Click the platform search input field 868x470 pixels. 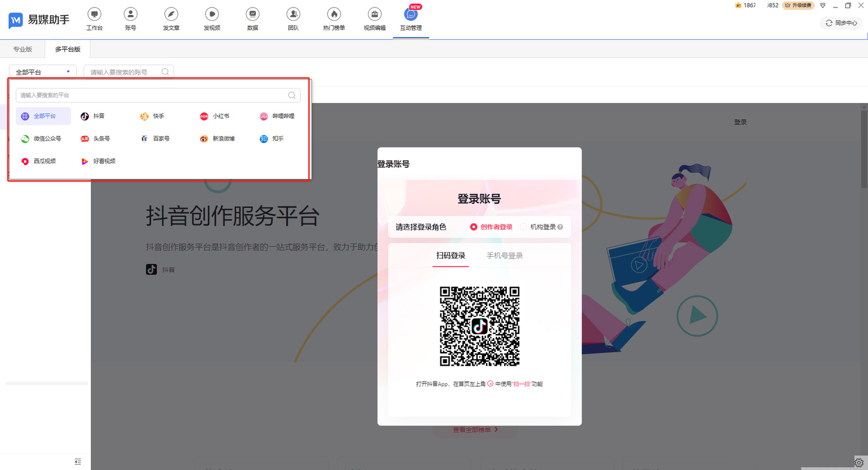click(x=158, y=95)
